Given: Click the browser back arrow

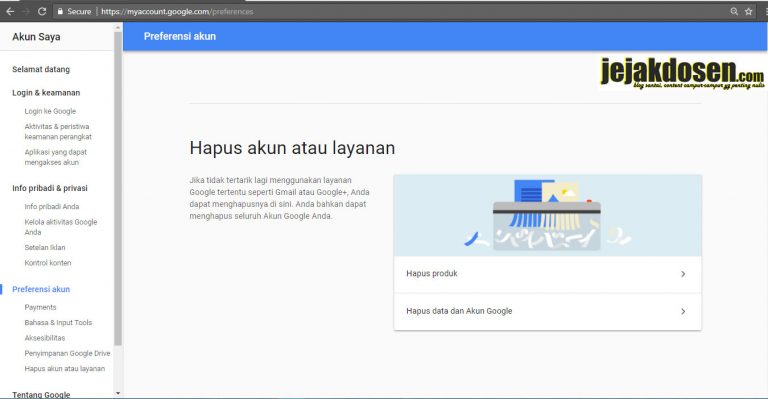Looking at the screenshot, I should [10, 11].
